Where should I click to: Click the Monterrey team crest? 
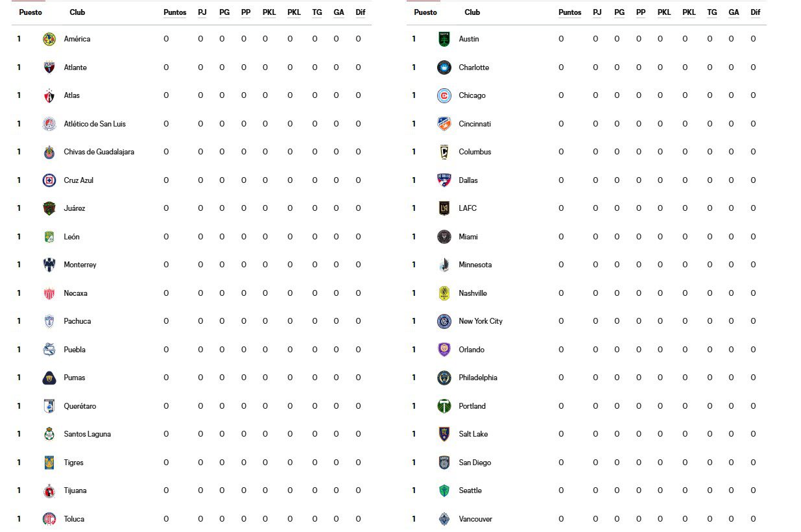click(49, 265)
